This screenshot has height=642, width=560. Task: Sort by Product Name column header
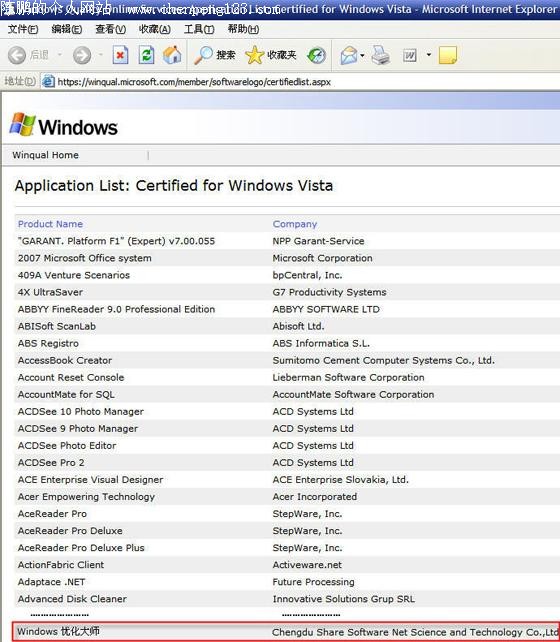[50, 224]
